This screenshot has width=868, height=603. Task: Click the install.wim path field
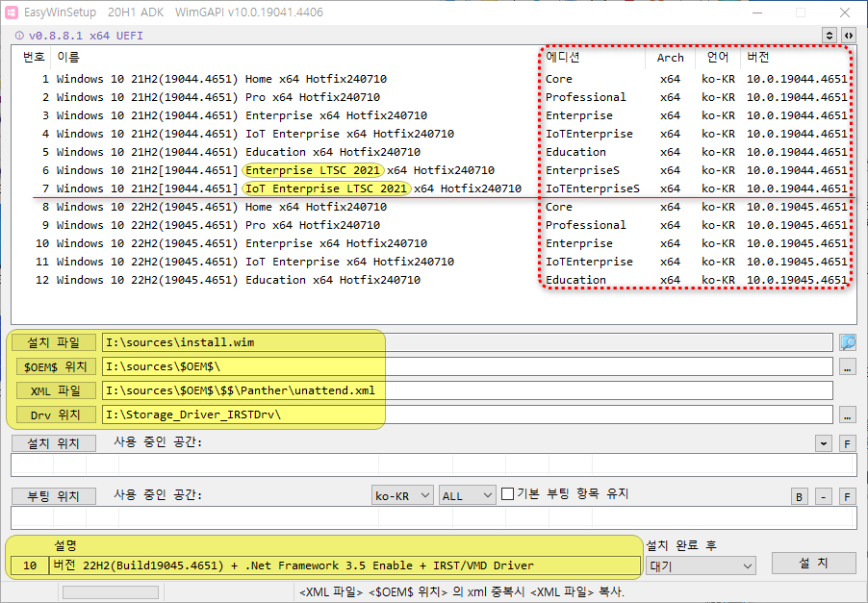point(468,342)
